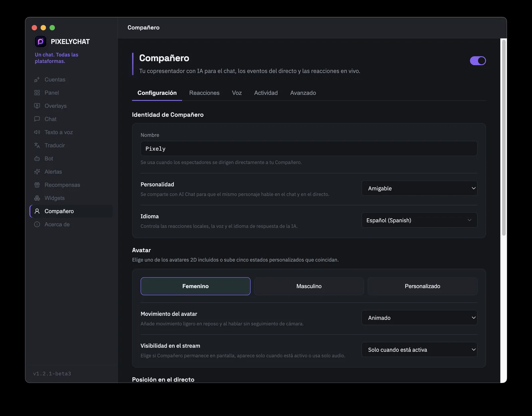Open Visibilidad en el stream dropdown

point(420,349)
